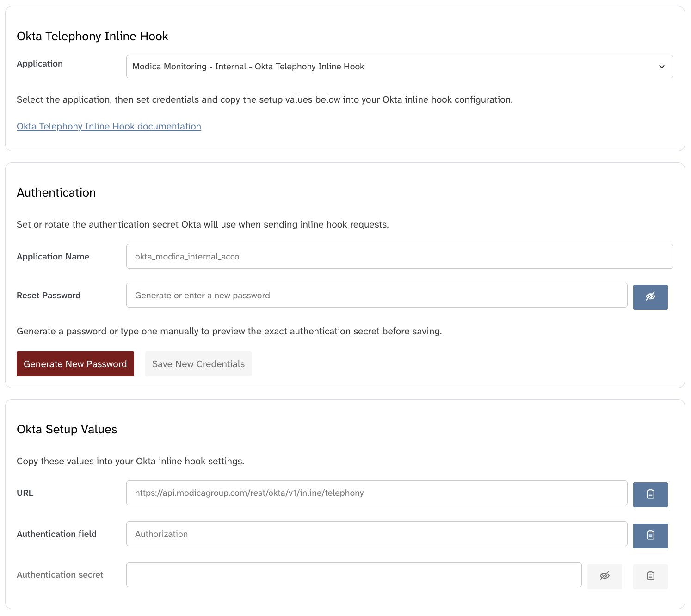This screenshot has height=616, width=691.
Task: Expand the application selector chevron
Action: pos(661,66)
